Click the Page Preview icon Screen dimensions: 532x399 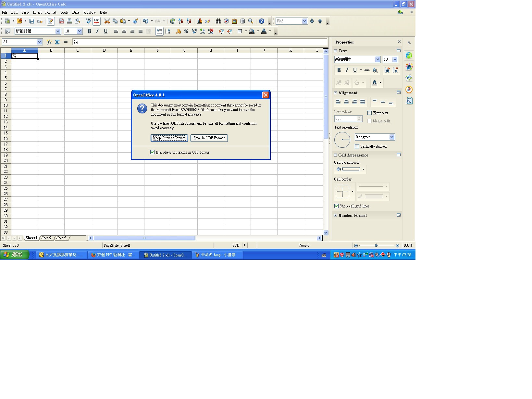click(x=78, y=21)
